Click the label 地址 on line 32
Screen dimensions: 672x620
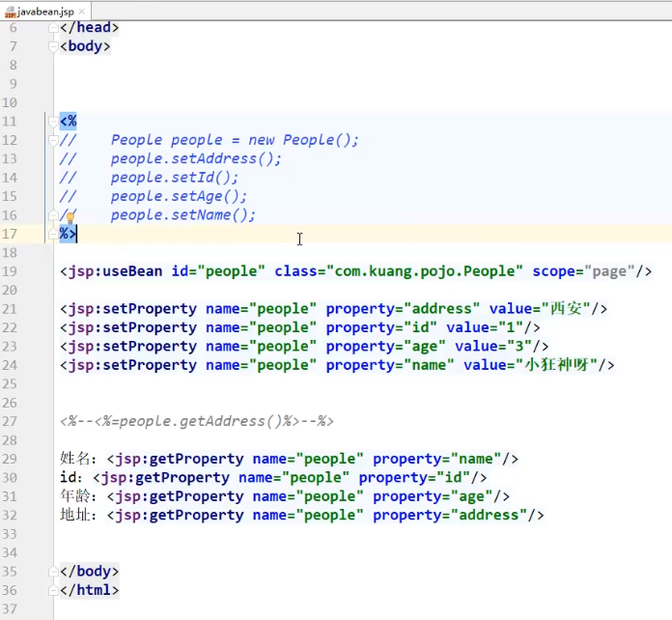(x=74, y=515)
